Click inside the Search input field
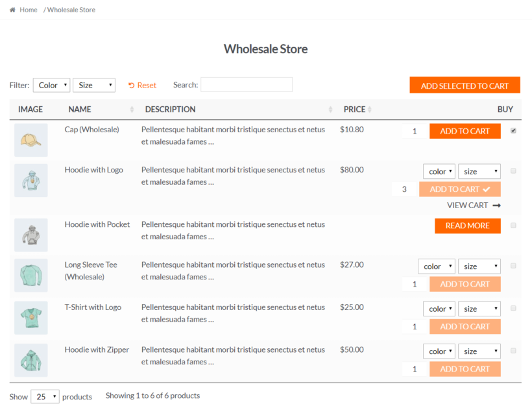The image size is (532, 413). pyautogui.click(x=247, y=84)
